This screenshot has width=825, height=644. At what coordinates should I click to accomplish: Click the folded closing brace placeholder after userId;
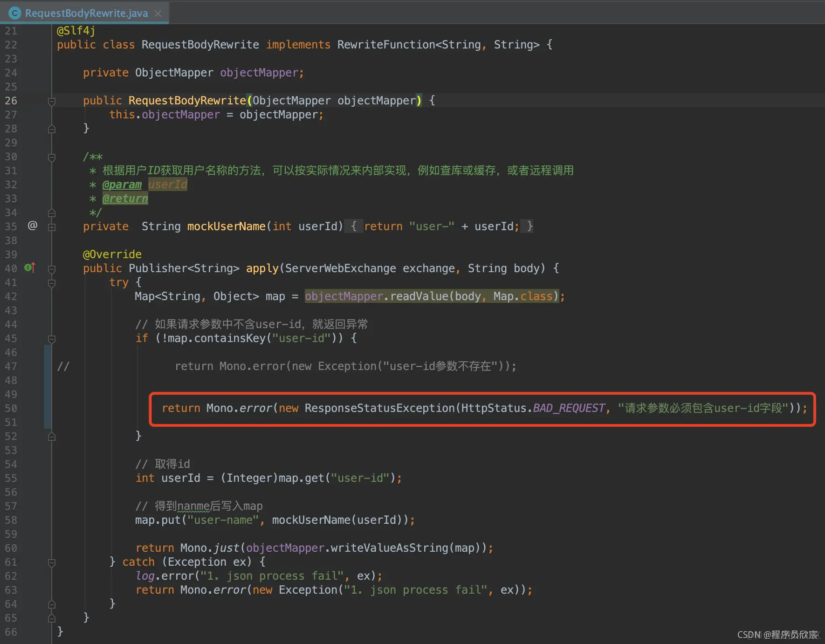point(527,226)
